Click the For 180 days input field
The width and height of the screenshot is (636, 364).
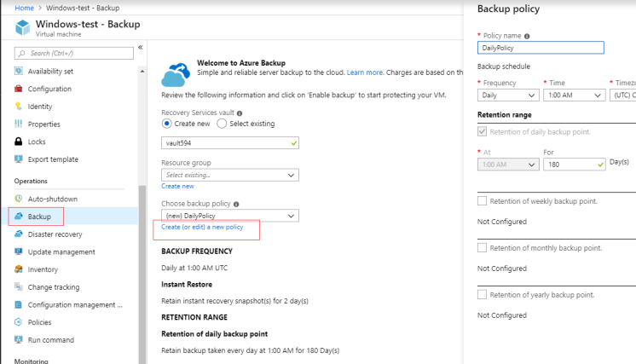(x=575, y=165)
